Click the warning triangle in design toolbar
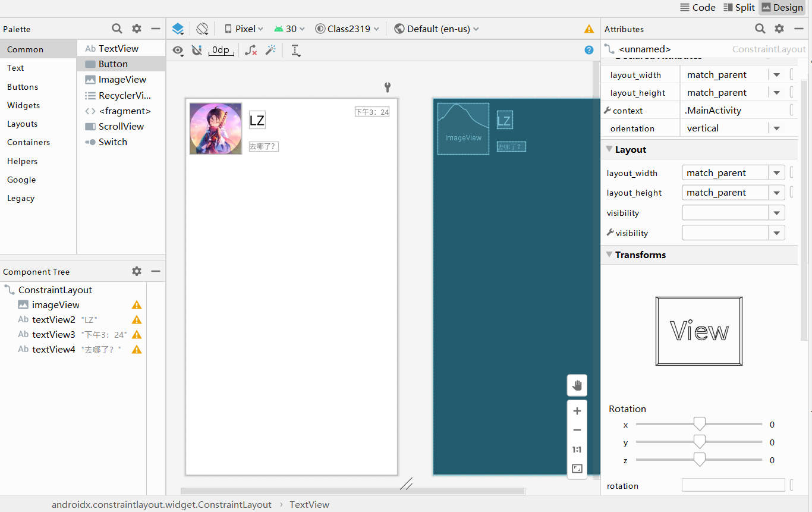This screenshot has width=812, height=512. coord(589,29)
